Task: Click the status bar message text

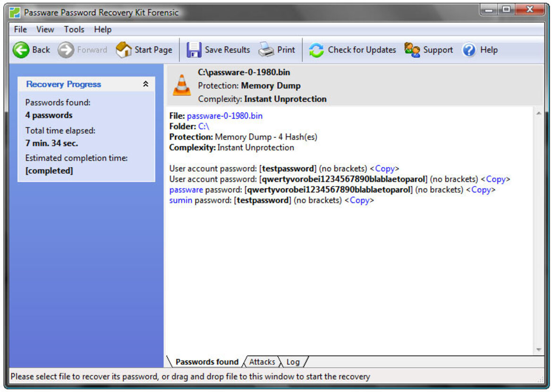Action: [190, 377]
